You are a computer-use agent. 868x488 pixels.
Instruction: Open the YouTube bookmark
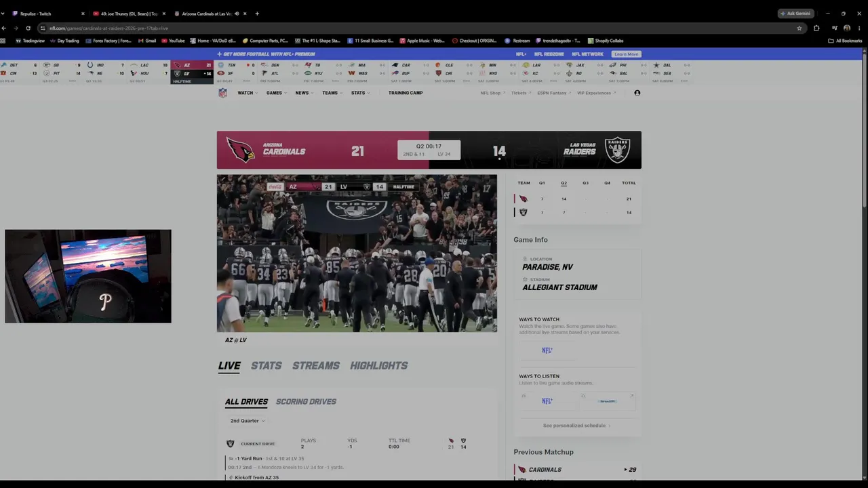[x=173, y=41]
